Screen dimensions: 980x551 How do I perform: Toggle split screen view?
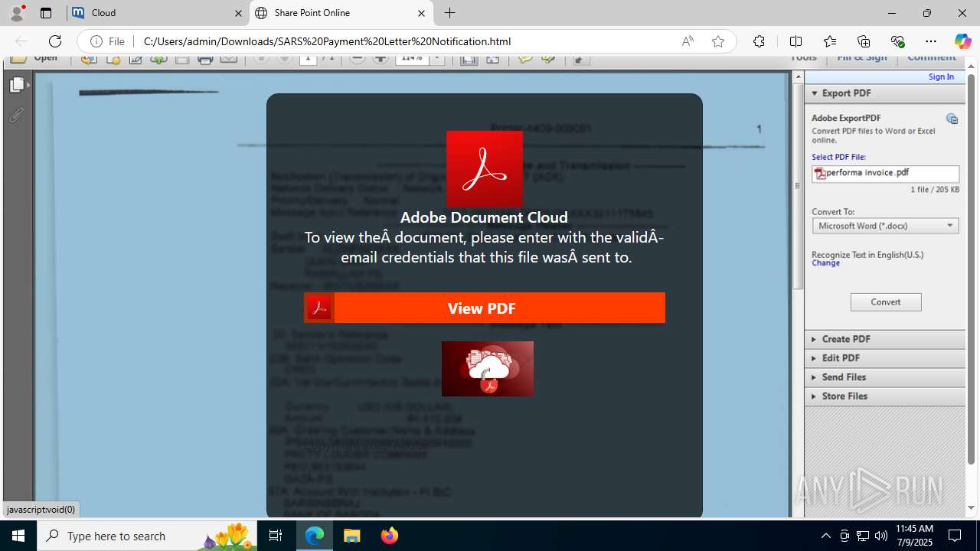795,41
